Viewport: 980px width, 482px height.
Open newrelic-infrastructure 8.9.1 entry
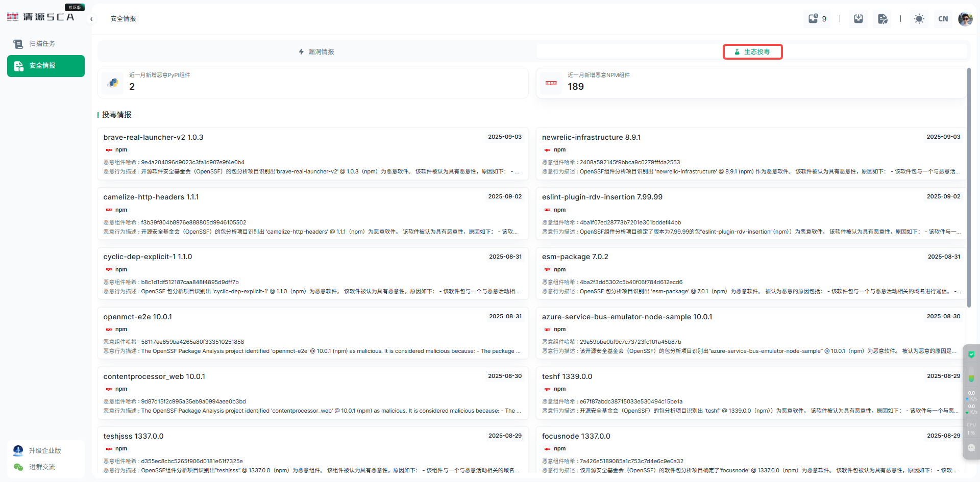tap(591, 138)
